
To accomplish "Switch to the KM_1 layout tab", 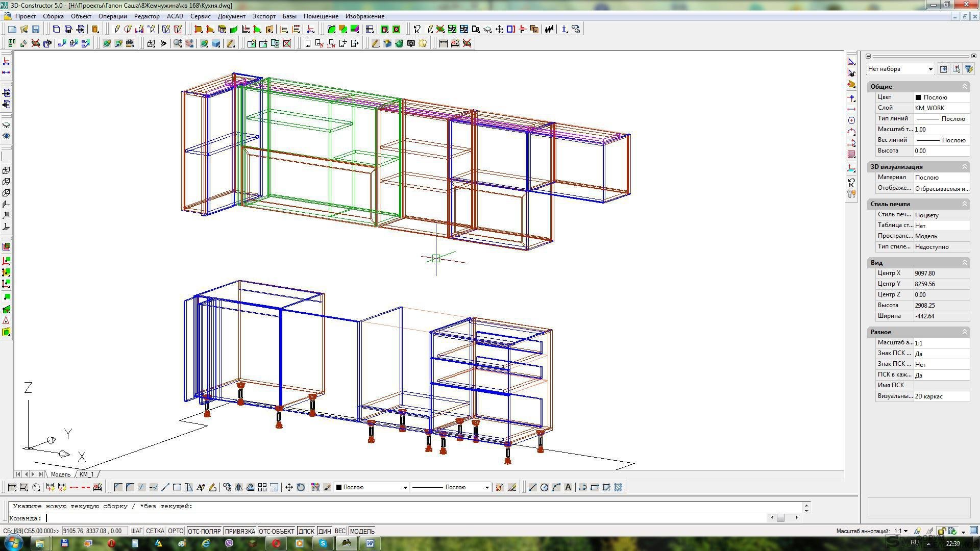I will point(86,474).
